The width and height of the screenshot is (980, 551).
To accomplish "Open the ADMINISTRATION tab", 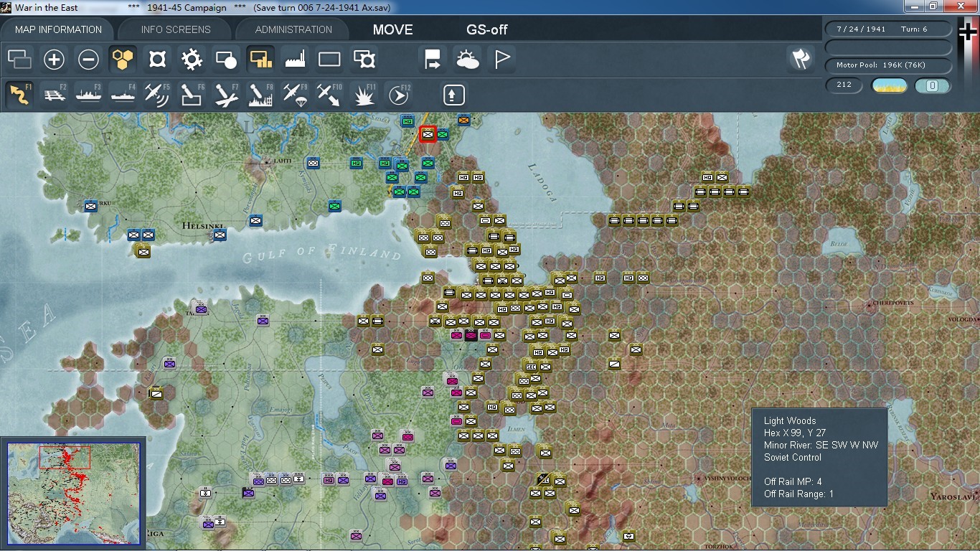I will click(x=293, y=29).
